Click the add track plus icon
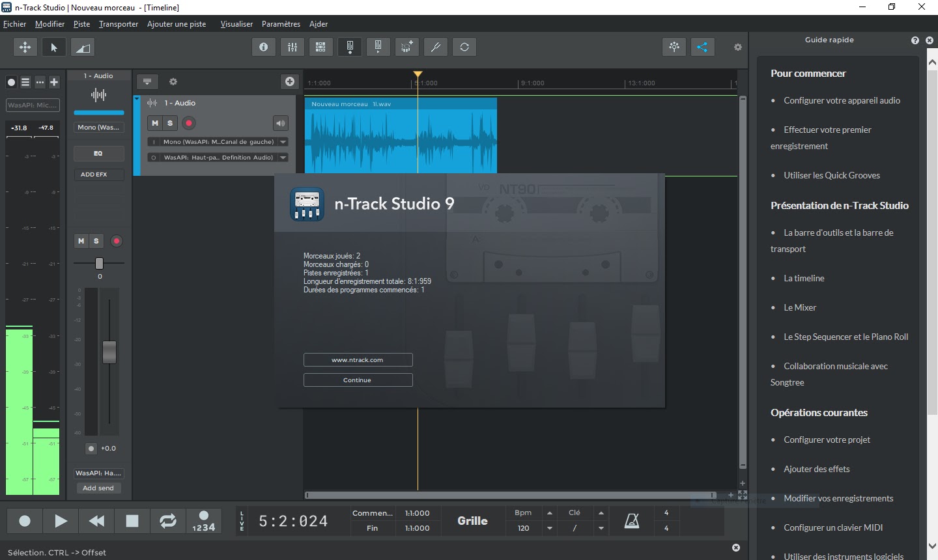 290,81
